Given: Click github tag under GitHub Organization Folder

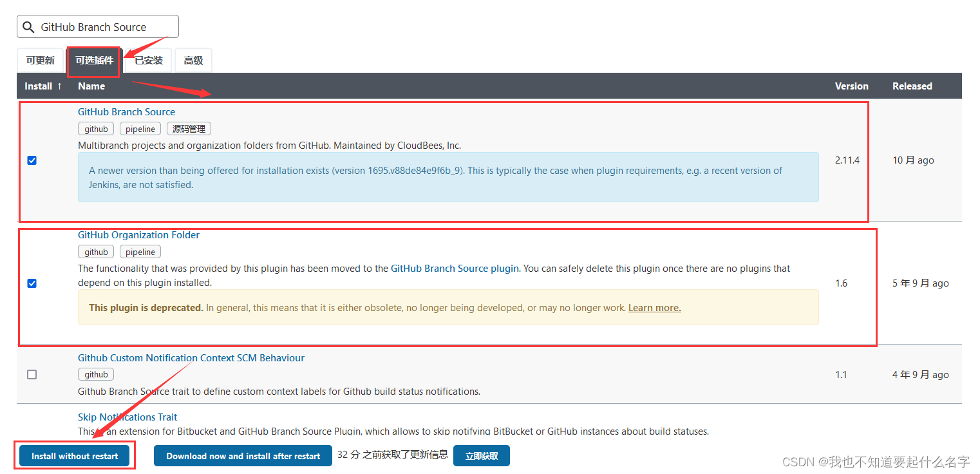Looking at the screenshot, I should tap(96, 252).
